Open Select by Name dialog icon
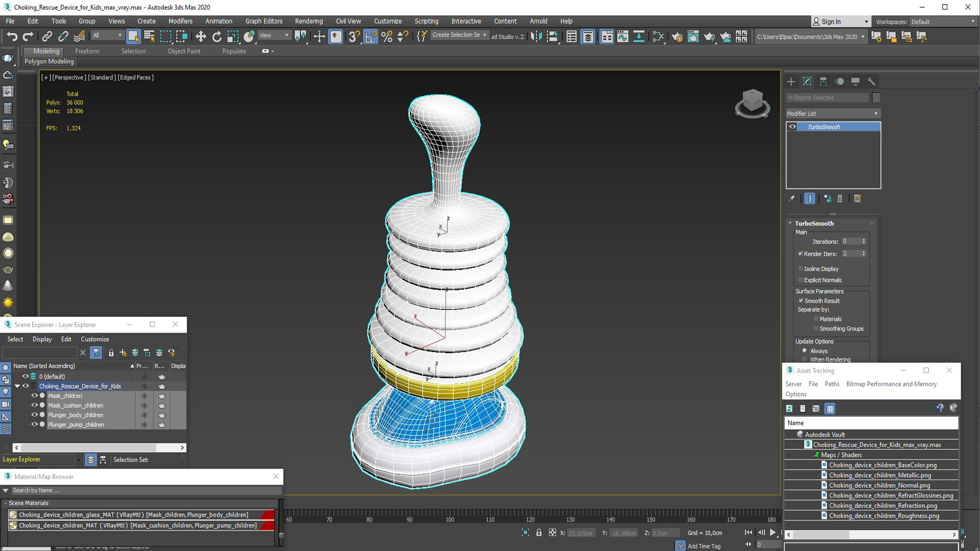 [x=150, y=36]
